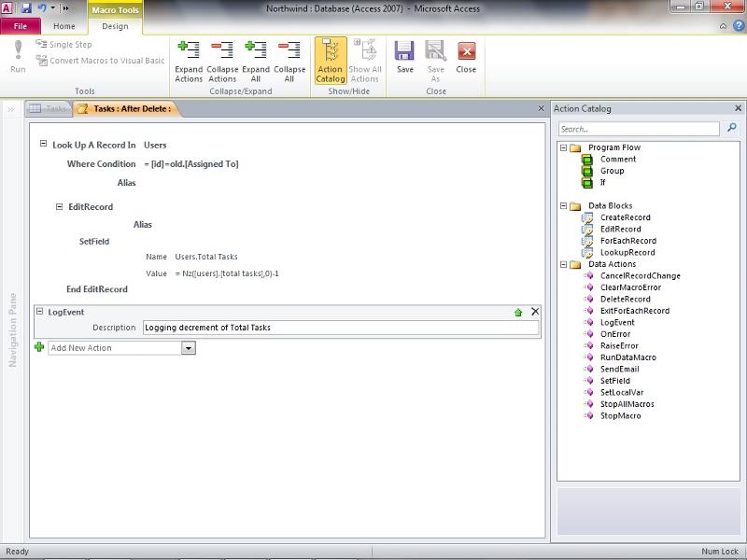Select StopAllMacros action

[627, 404]
